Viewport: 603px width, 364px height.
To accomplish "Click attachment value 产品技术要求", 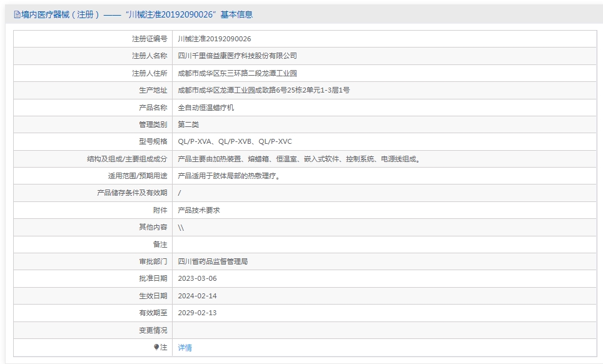I will tap(199, 210).
